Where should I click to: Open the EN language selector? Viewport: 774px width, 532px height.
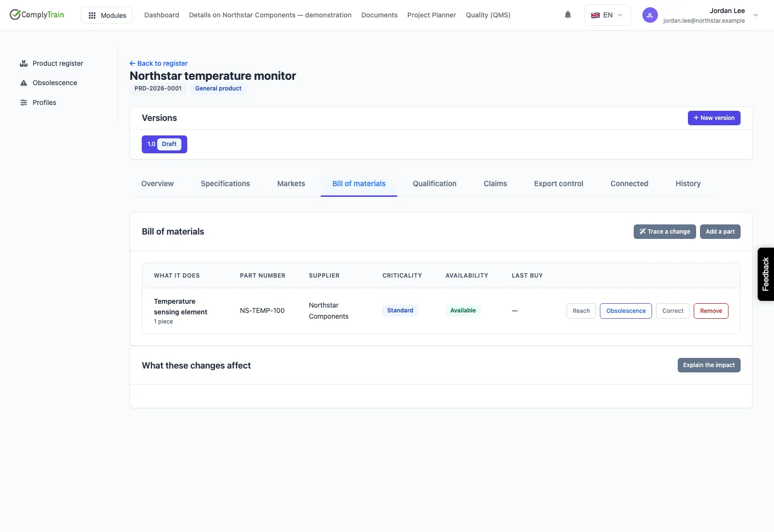(607, 15)
